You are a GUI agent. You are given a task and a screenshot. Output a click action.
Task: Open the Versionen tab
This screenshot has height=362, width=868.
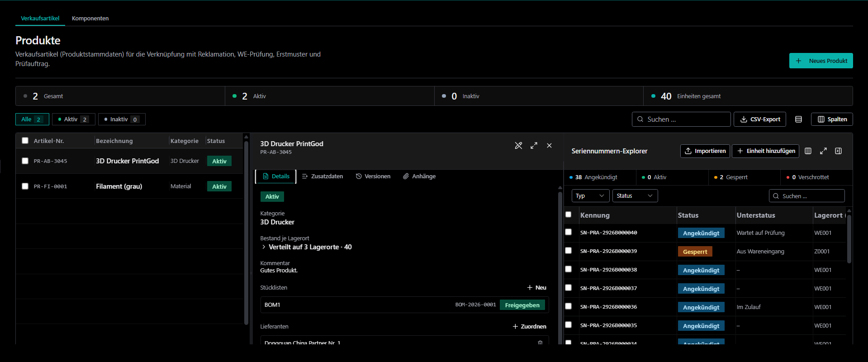(373, 176)
